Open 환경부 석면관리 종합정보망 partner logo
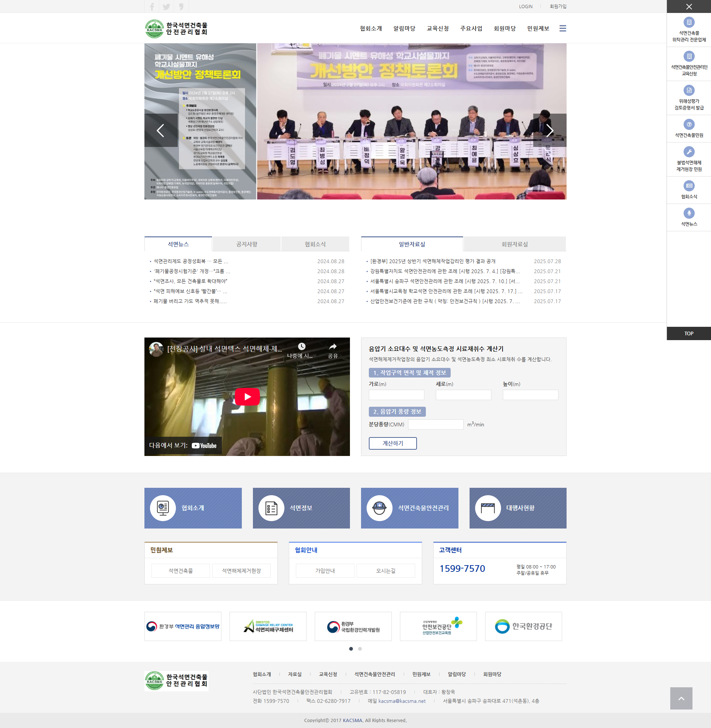The width and height of the screenshot is (711, 728). tap(183, 626)
